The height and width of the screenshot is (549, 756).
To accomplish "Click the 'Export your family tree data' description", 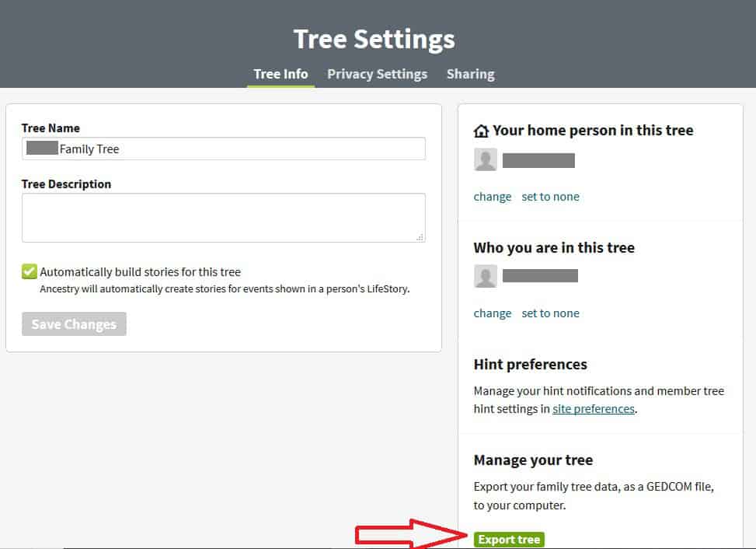I will tap(594, 496).
